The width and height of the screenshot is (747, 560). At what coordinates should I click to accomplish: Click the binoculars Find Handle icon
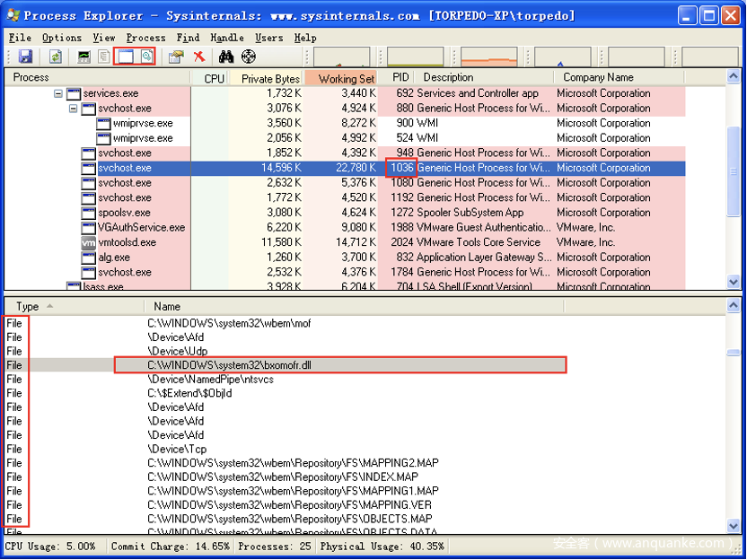pos(226,57)
